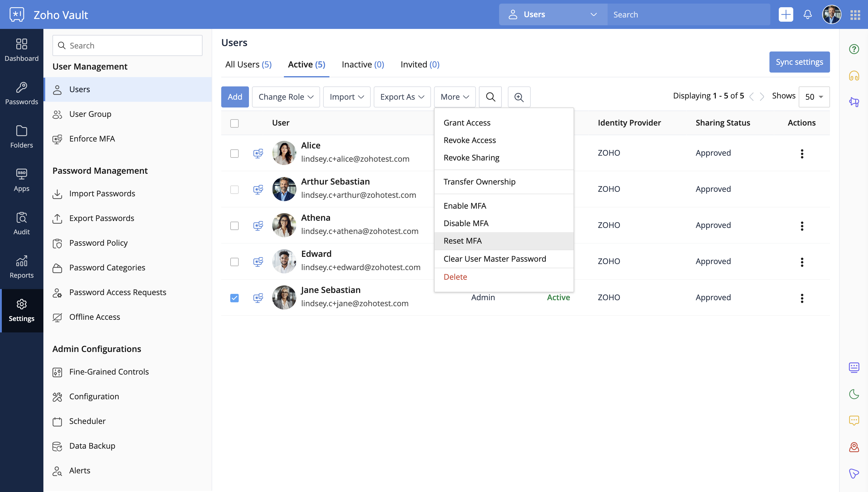
Task: Open actions menu for Jane Sebastian
Action: (802, 298)
